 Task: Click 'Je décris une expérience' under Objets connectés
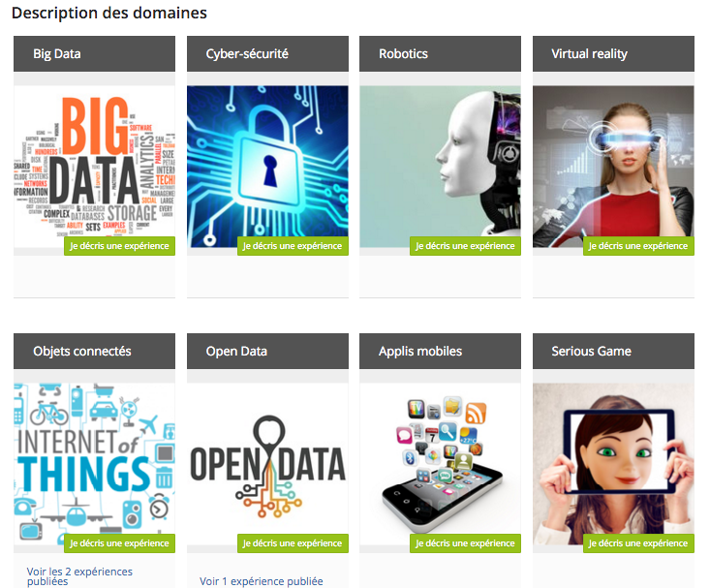[119, 543]
